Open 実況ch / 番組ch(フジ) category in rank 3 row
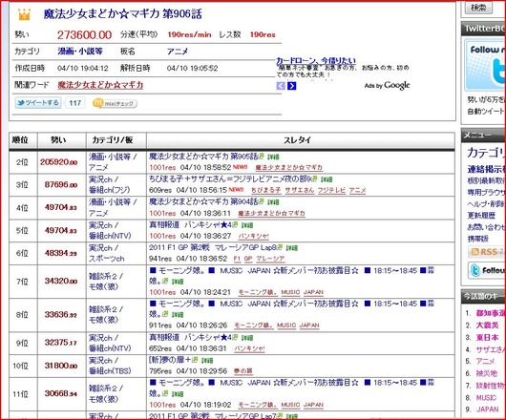Image resolution: width=506 pixels, height=420 pixels. pos(110,185)
